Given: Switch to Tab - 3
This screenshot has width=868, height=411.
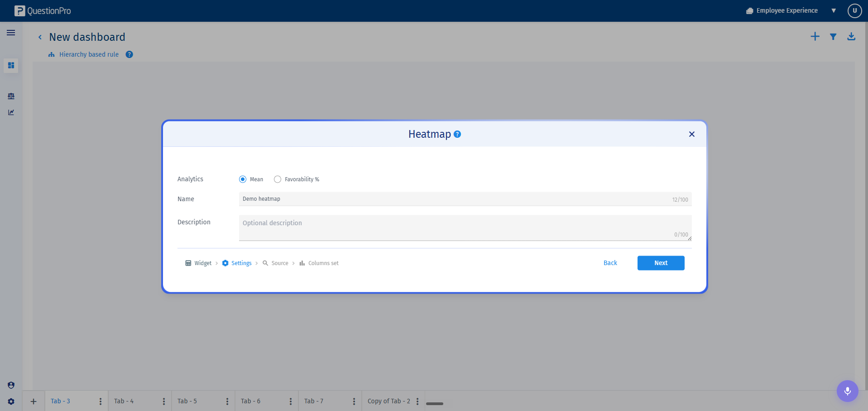Looking at the screenshot, I should 60,401.
